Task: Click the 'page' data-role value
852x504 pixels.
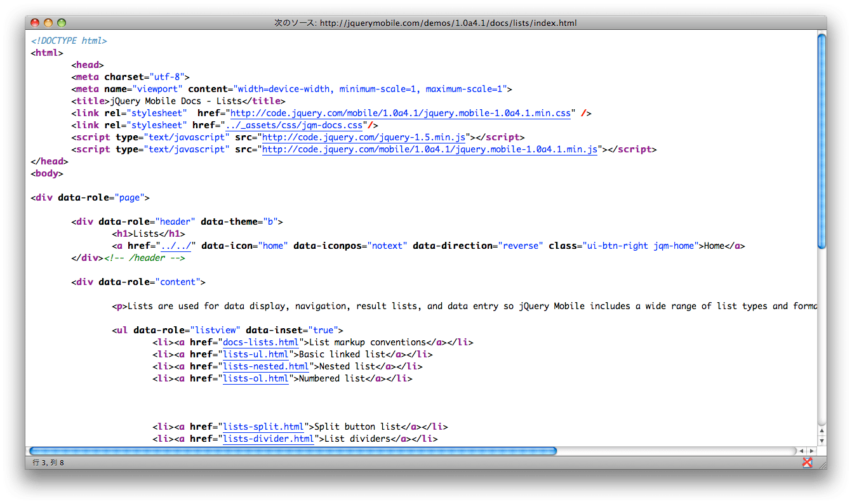Action: [x=129, y=197]
